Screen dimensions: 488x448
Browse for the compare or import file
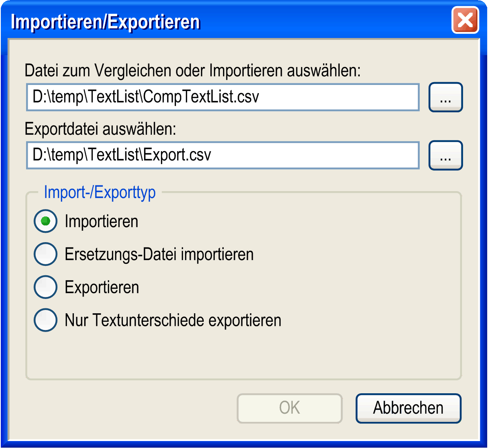click(446, 97)
